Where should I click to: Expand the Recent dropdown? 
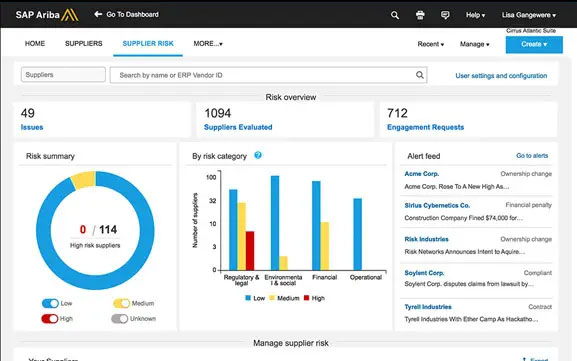pos(431,44)
